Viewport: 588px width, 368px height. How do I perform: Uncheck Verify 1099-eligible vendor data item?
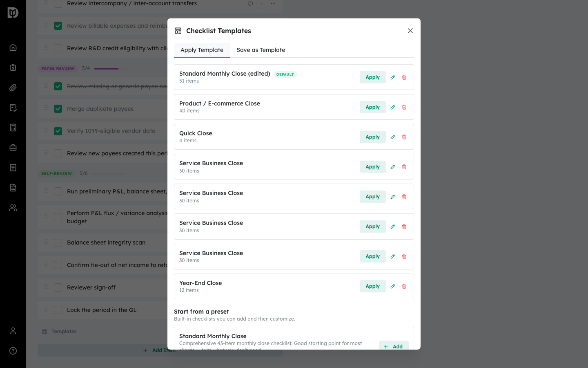click(58, 131)
